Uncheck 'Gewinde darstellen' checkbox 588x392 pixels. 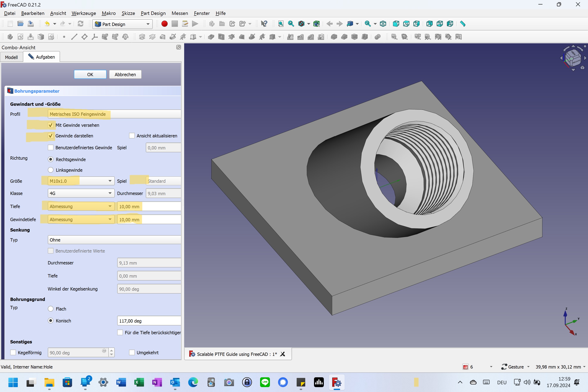click(x=50, y=136)
